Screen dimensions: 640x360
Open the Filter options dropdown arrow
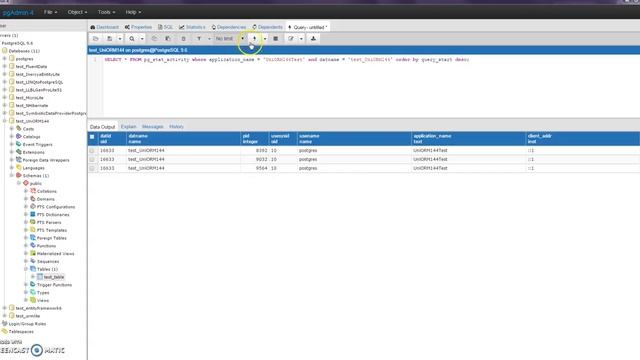point(209,39)
